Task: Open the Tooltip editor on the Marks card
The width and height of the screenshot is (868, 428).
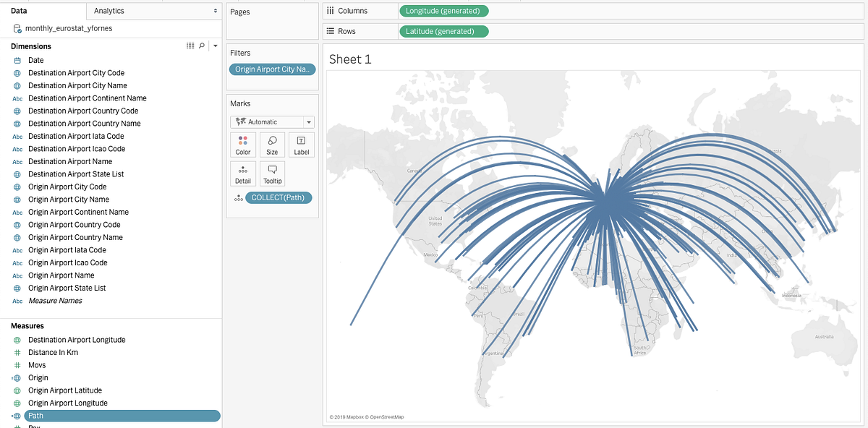Action: click(272, 173)
